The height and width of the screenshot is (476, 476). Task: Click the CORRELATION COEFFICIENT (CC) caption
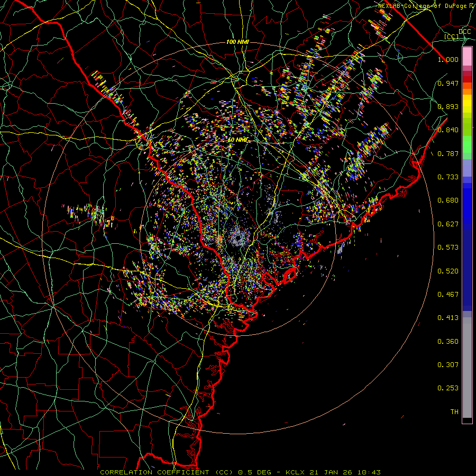click(x=167, y=472)
